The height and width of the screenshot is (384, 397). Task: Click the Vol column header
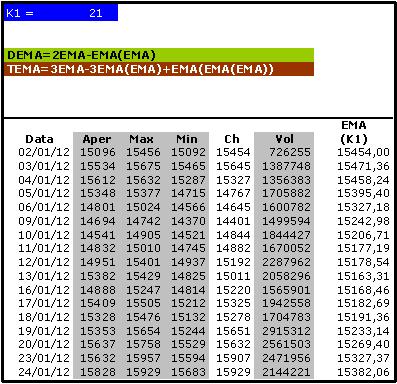click(x=284, y=139)
